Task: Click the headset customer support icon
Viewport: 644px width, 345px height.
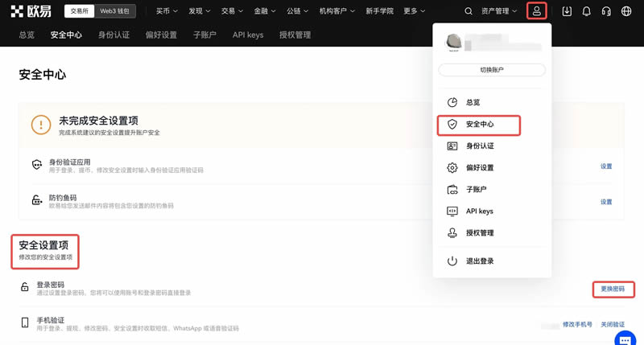Action: click(606, 11)
